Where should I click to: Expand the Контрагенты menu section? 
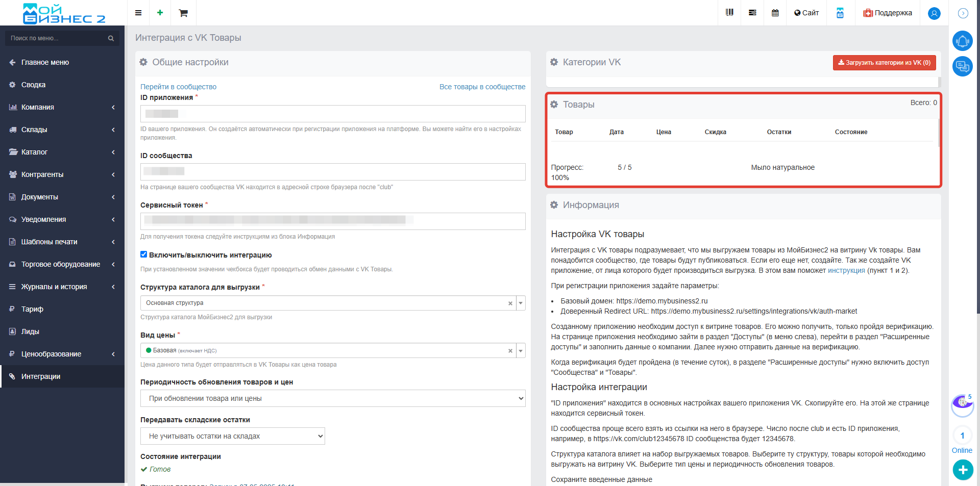(x=62, y=174)
